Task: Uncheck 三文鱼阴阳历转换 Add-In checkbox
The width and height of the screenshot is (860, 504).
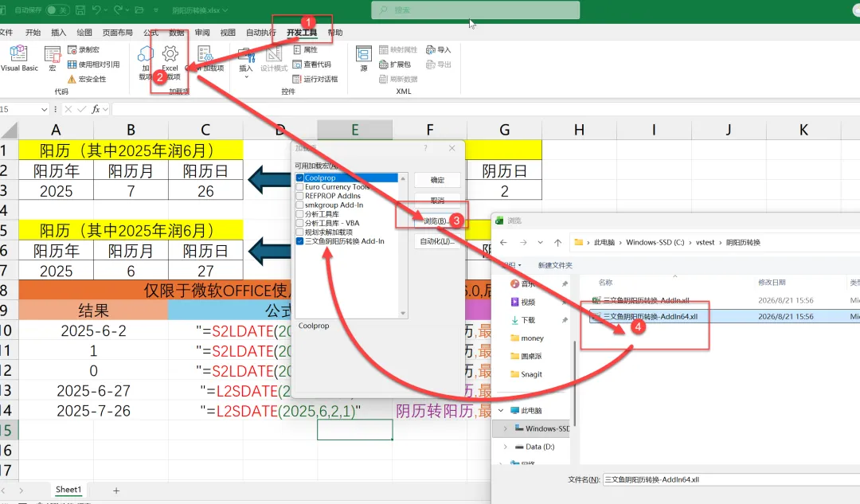Action: click(x=299, y=240)
